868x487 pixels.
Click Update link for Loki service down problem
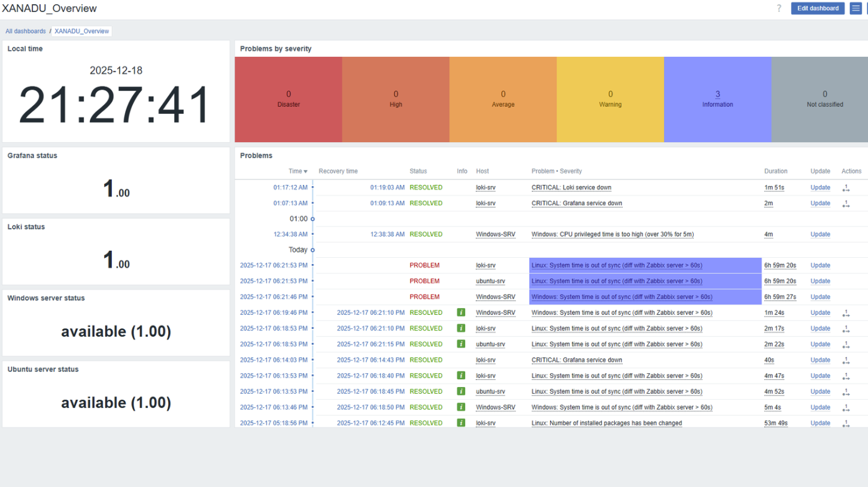pos(820,188)
